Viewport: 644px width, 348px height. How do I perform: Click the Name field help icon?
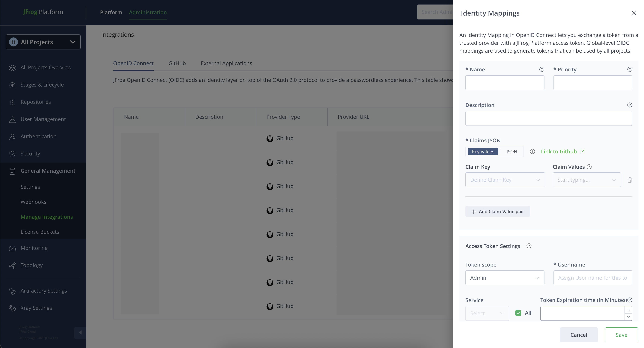pyautogui.click(x=541, y=69)
